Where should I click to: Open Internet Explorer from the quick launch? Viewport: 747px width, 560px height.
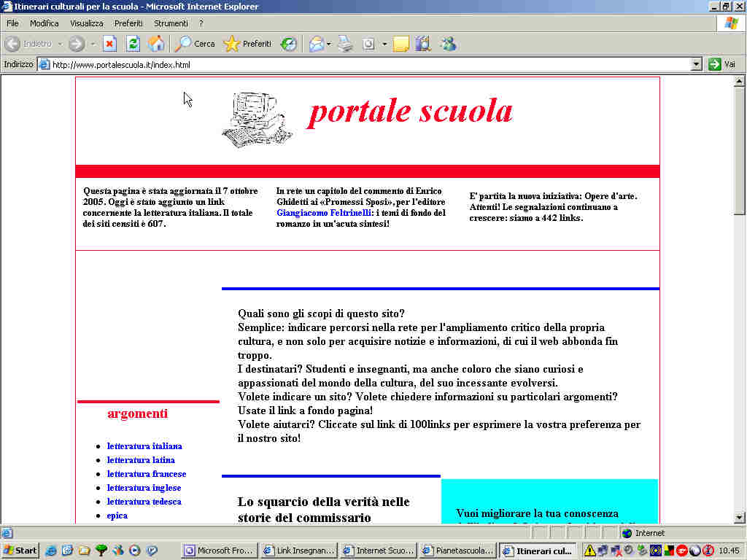(x=50, y=551)
